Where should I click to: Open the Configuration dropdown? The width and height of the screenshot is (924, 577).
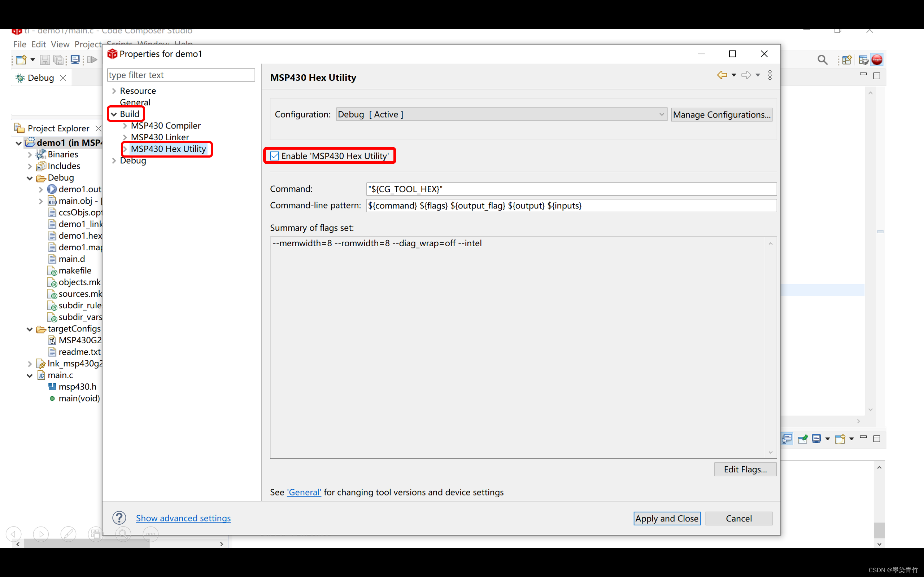tap(501, 114)
